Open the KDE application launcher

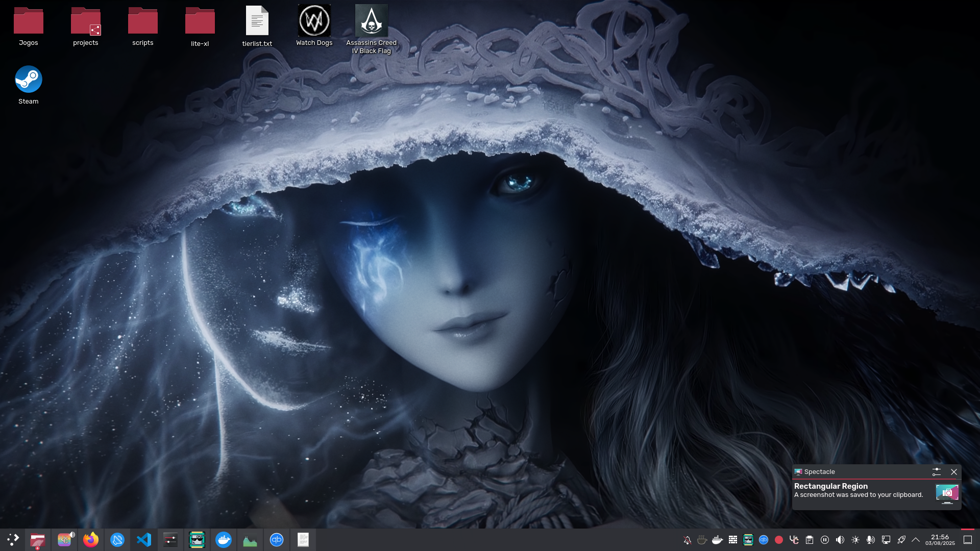tap(13, 539)
